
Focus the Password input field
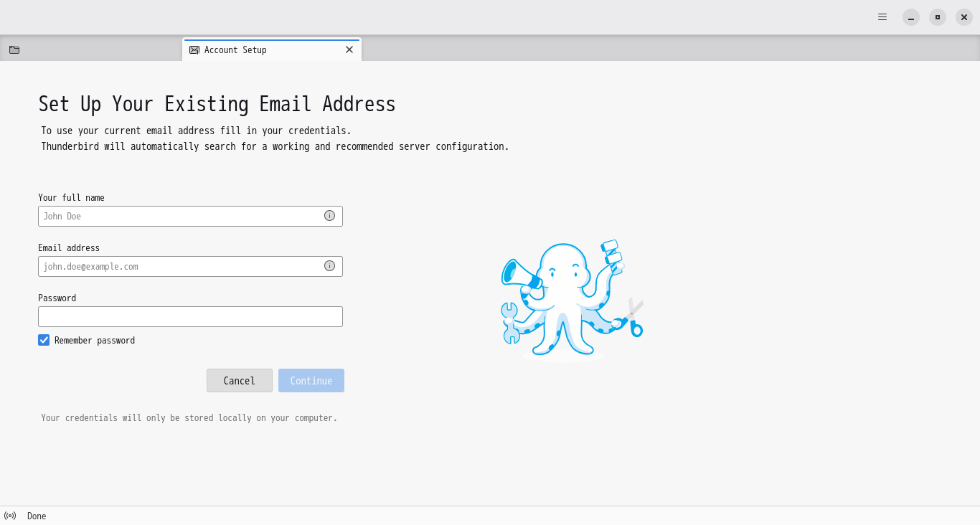pos(190,316)
